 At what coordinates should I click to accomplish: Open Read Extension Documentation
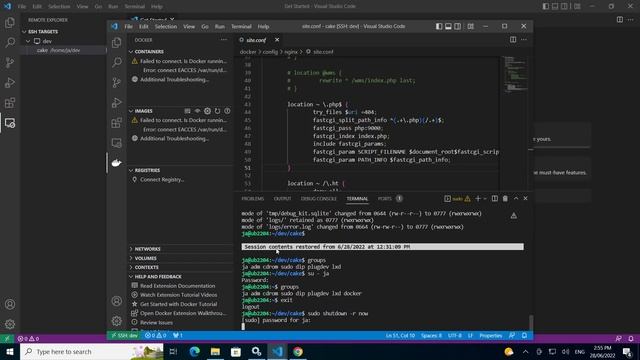[x=178, y=286]
